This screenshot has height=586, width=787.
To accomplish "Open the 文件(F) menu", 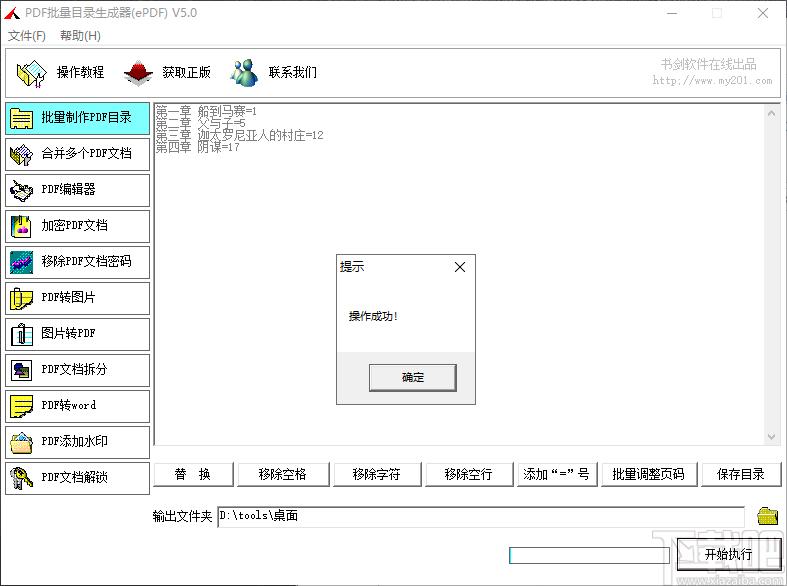I will [27, 36].
